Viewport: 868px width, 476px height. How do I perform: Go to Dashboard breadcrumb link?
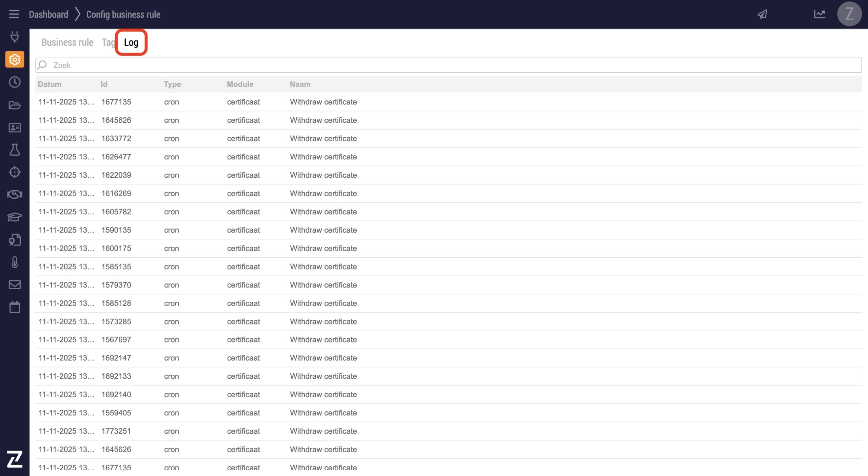click(x=48, y=14)
